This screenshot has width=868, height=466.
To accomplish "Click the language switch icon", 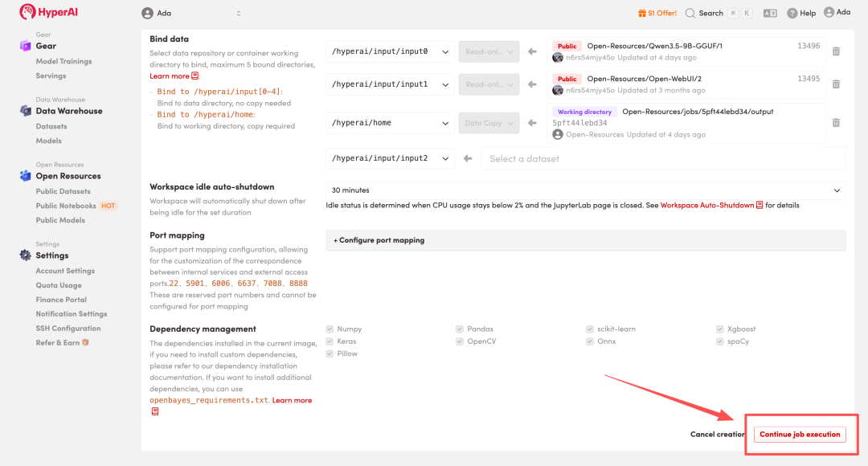I will [x=770, y=13].
